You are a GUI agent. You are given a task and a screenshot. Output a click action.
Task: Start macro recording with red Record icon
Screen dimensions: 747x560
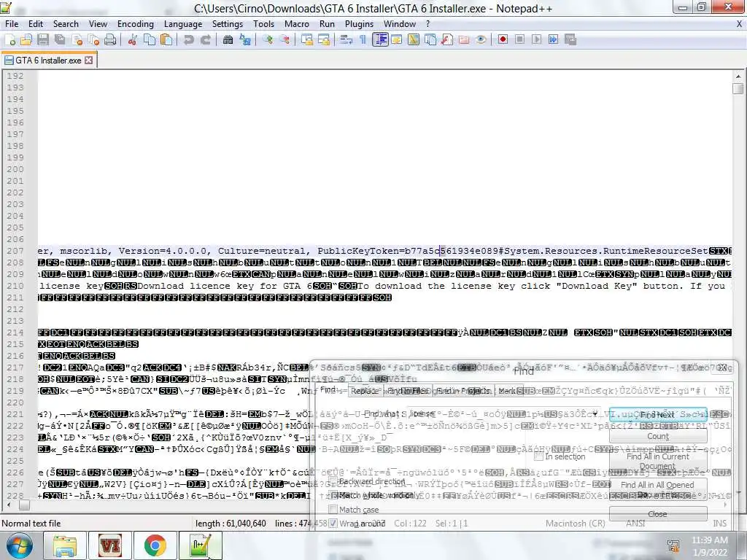(x=503, y=39)
